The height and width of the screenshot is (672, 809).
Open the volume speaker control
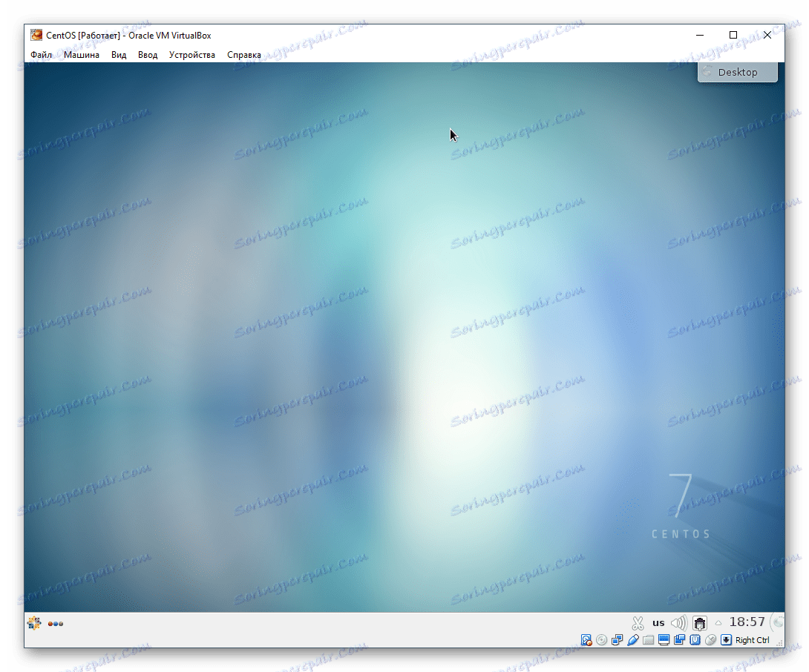pyautogui.click(x=678, y=623)
